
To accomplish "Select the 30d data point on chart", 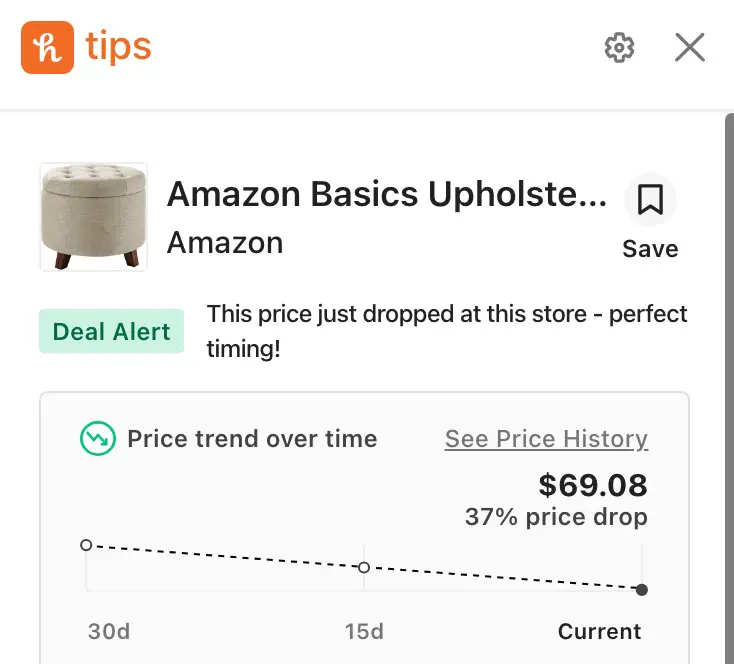I will 86,545.
